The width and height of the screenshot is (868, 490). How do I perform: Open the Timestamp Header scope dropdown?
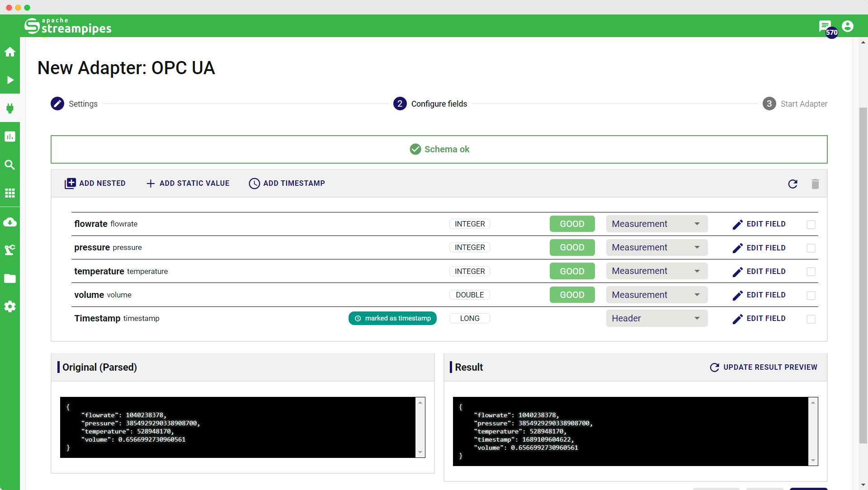click(x=656, y=319)
